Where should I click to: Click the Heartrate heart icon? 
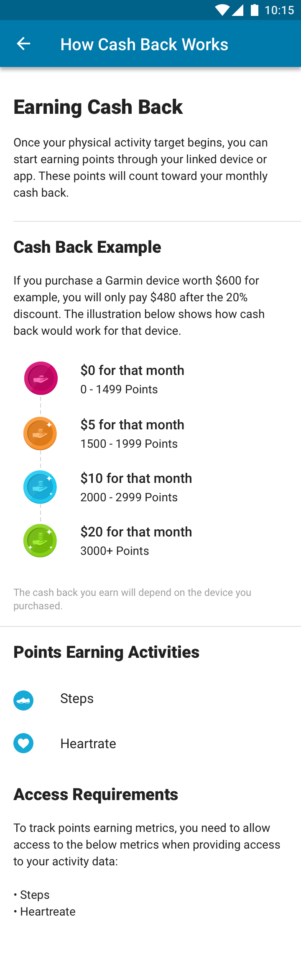[23, 743]
